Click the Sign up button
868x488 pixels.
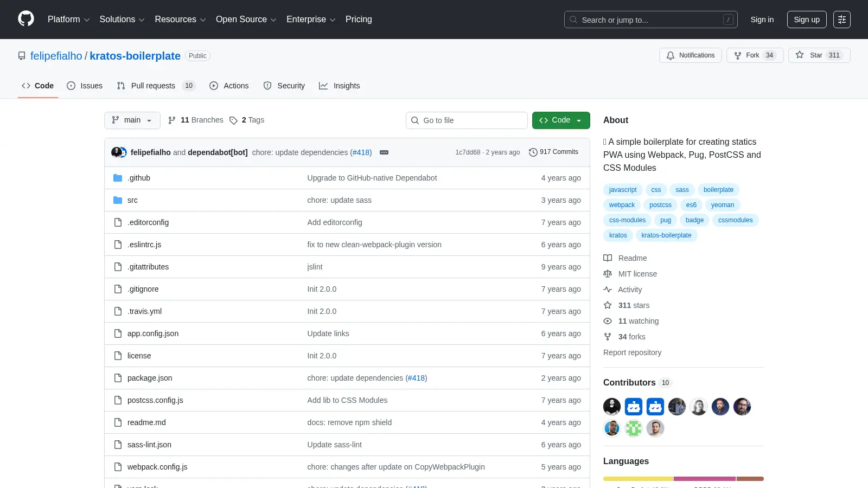coord(807,20)
